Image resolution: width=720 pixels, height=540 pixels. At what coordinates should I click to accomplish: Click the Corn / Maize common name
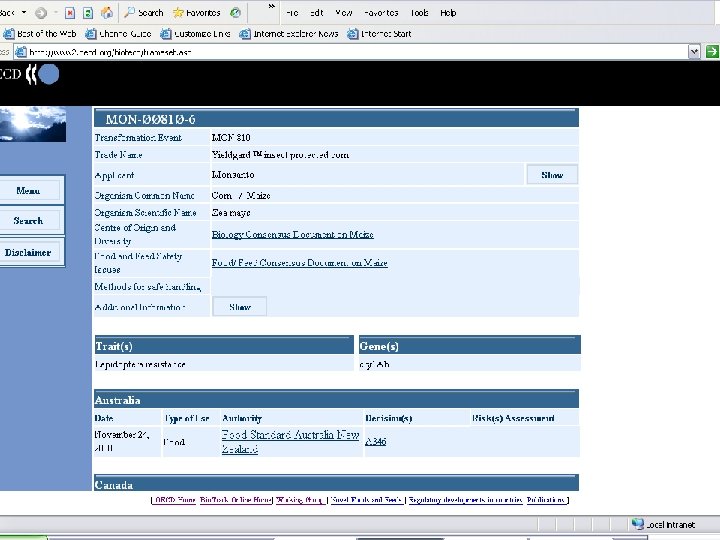(x=241, y=196)
